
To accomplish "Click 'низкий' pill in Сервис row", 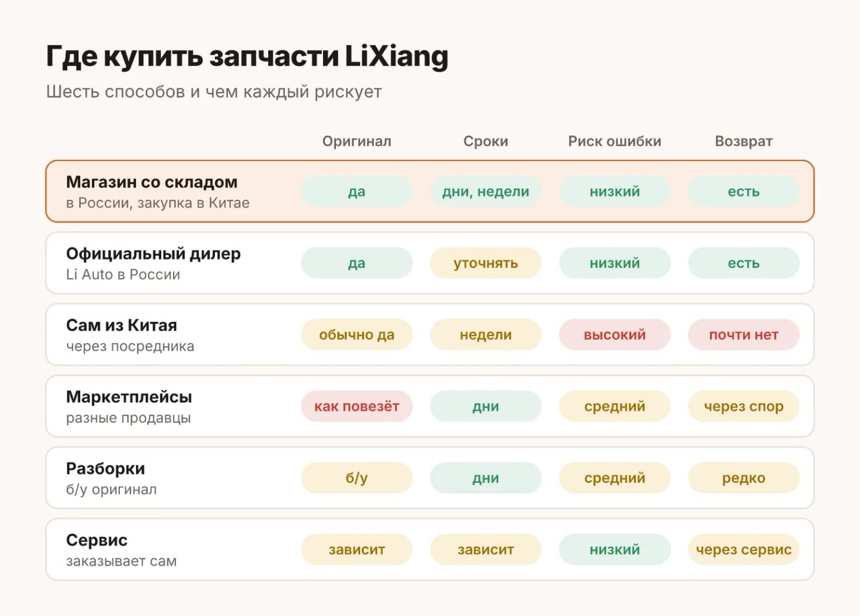I will [x=615, y=549].
